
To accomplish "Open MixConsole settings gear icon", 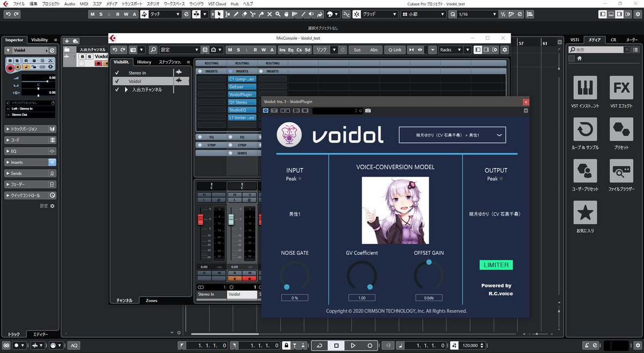I will (504, 50).
